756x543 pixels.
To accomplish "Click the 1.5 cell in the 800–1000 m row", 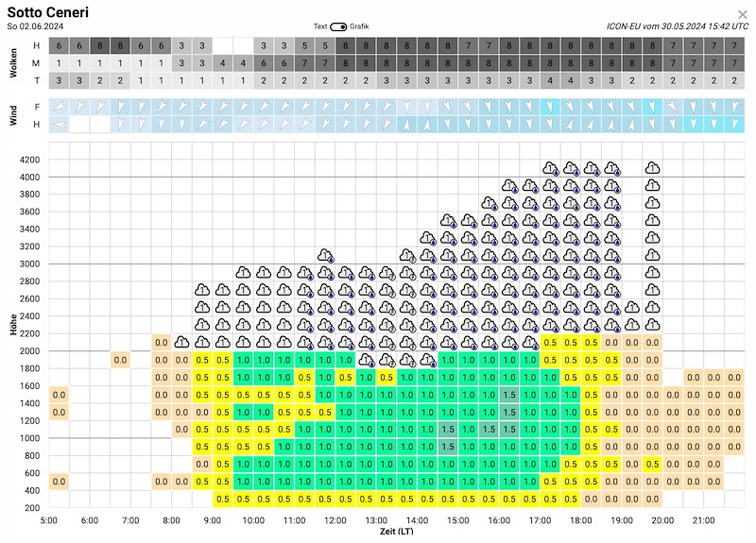I will (448, 447).
